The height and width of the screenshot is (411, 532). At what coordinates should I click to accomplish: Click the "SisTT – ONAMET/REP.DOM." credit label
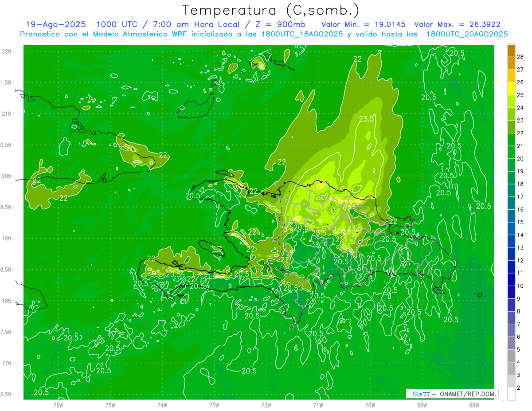(x=452, y=394)
